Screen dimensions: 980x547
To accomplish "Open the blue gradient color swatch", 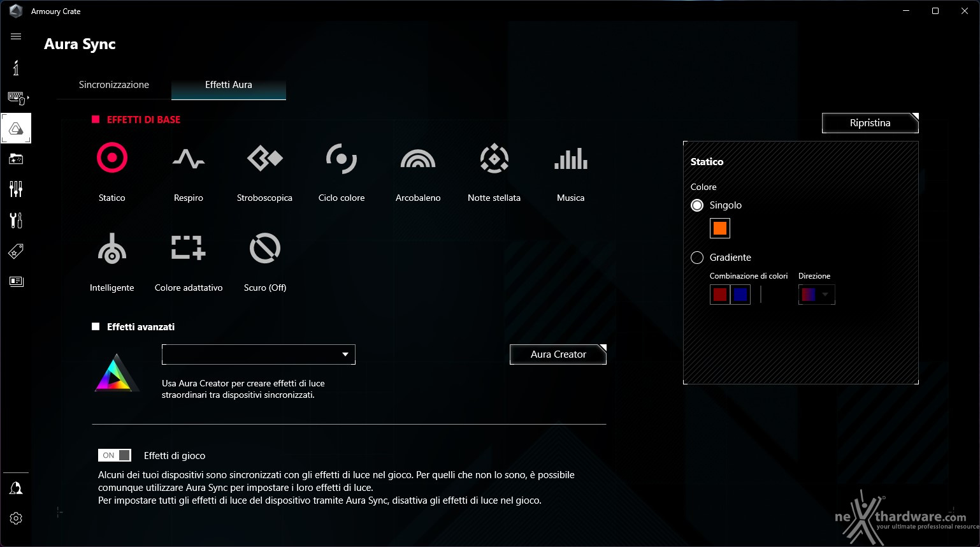I will 740,295.
